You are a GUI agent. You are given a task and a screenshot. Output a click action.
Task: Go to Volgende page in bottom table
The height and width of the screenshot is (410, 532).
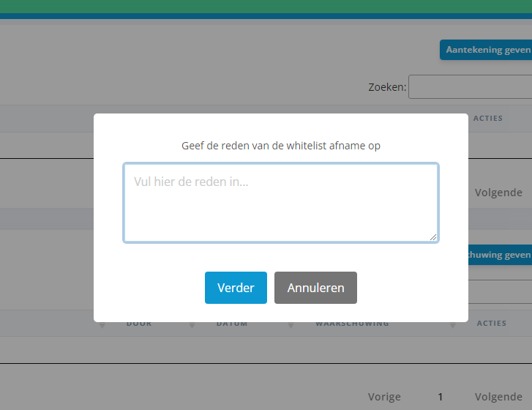(x=498, y=397)
